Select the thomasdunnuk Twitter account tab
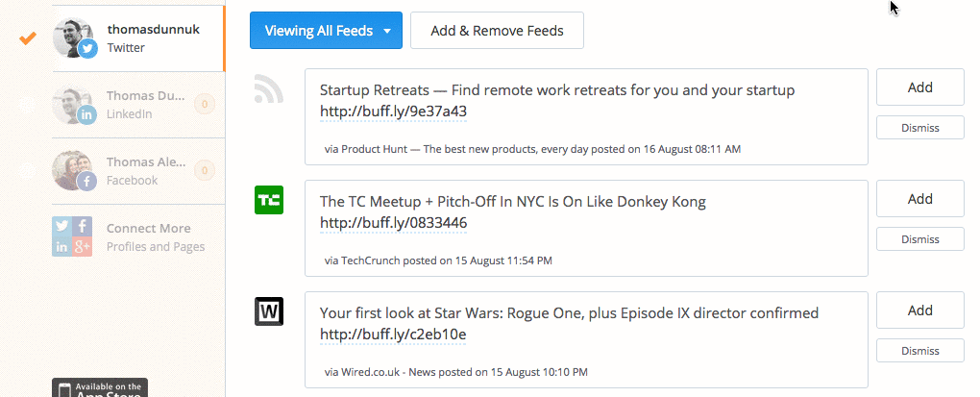980x397 pixels. pyautogui.click(x=138, y=38)
